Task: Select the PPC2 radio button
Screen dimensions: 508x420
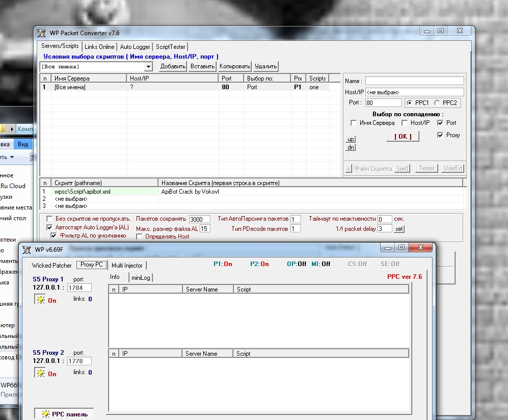Action: tap(437, 103)
